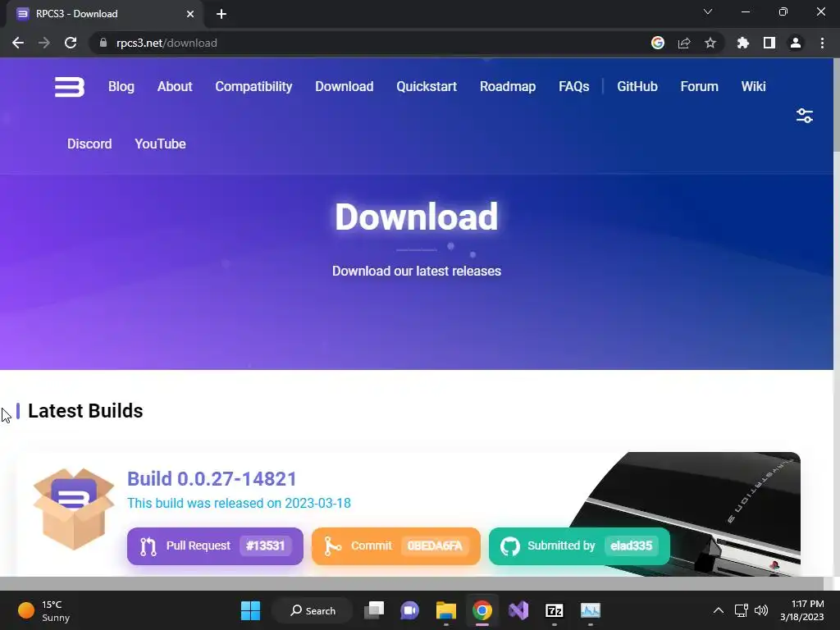Show hidden system tray icons
840x630 pixels.
719,610
